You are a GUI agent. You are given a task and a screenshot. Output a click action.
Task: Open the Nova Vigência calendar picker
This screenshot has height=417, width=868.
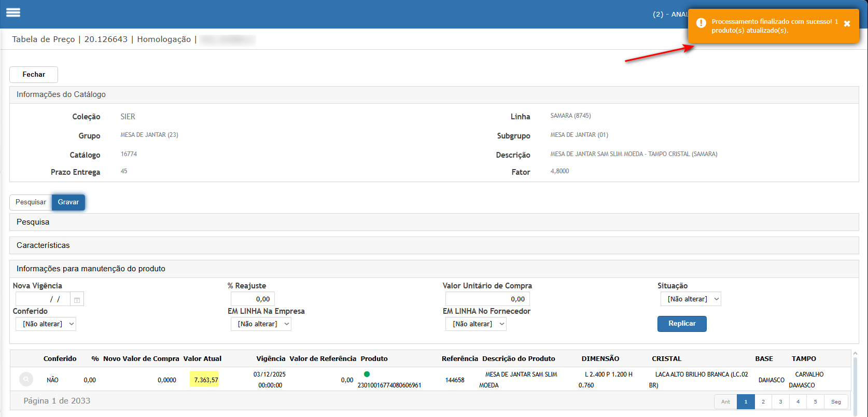click(77, 299)
